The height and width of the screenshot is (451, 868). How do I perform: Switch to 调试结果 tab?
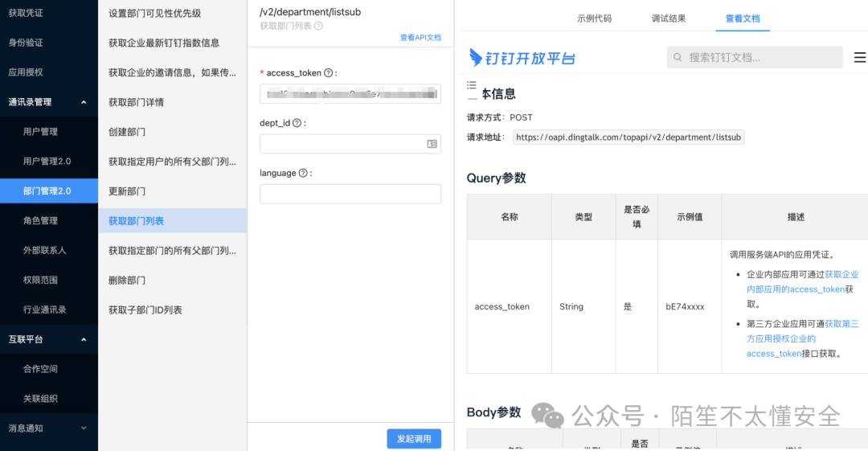click(668, 18)
